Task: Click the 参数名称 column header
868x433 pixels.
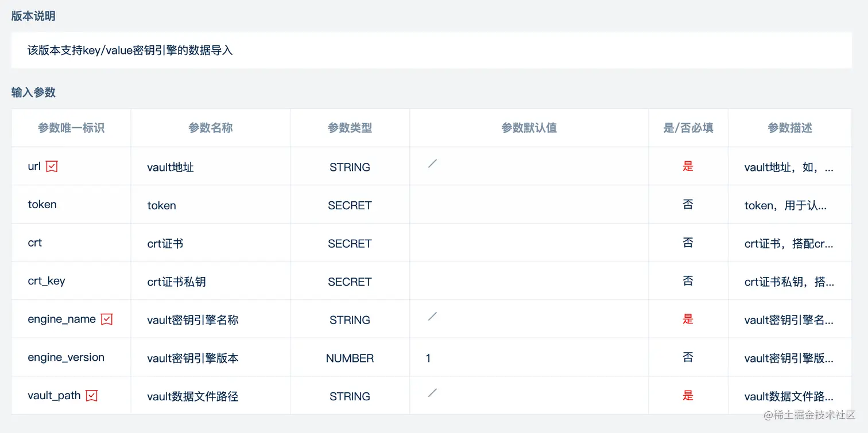Action: (210, 128)
